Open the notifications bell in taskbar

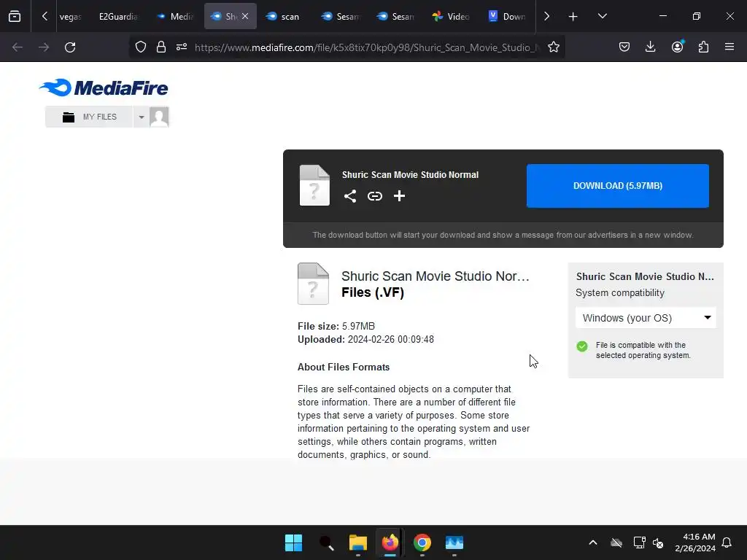point(727,542)
